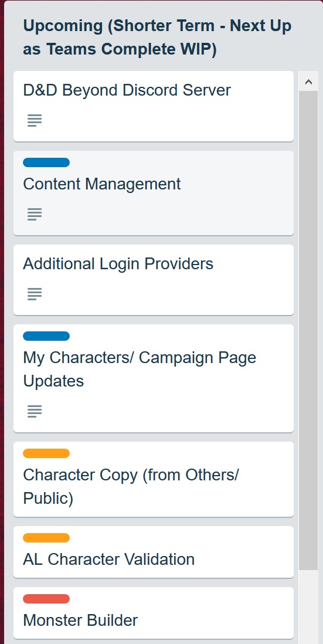323x644 pixels.
Task: Click description icon on D&D Beyond Discord Server card
Action: 35,120
